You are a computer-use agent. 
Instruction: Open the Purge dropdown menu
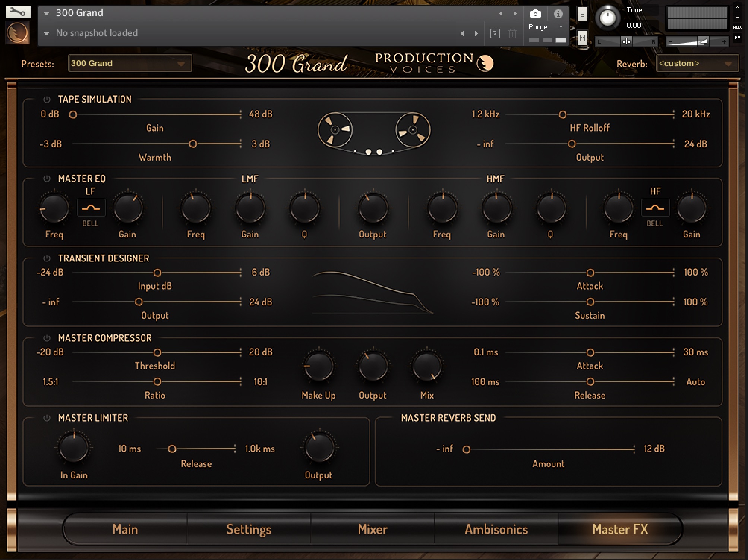coord(546,27)
